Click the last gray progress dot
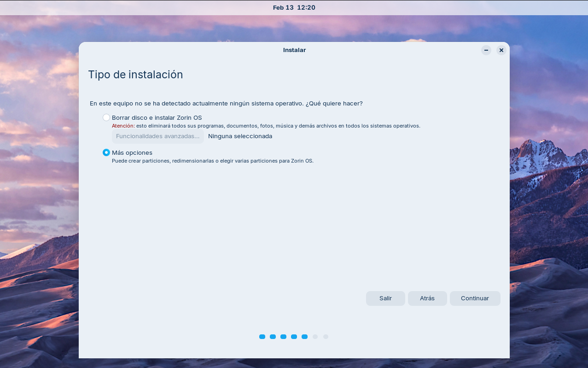Screen dimensions: 588x368 click(x=326, y=337)
